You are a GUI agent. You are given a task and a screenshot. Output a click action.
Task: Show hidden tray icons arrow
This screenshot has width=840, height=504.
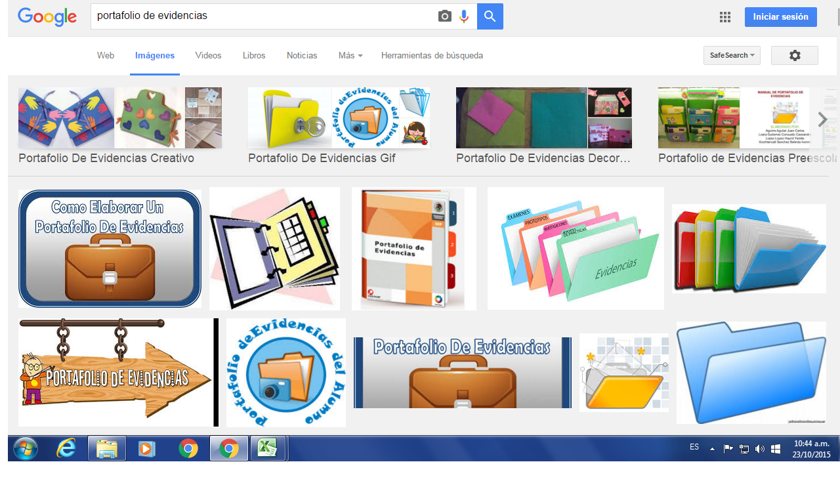[x=712, y=449]
